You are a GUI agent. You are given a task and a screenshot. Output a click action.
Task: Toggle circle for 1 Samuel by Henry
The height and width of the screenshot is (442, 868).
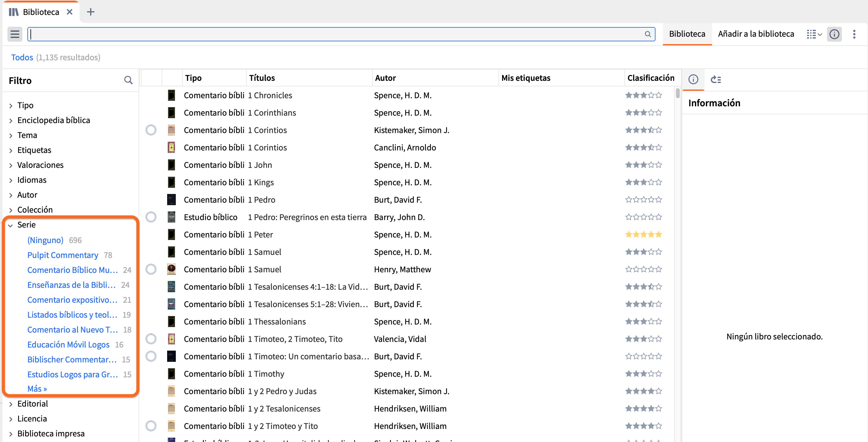tap(151, 269)
